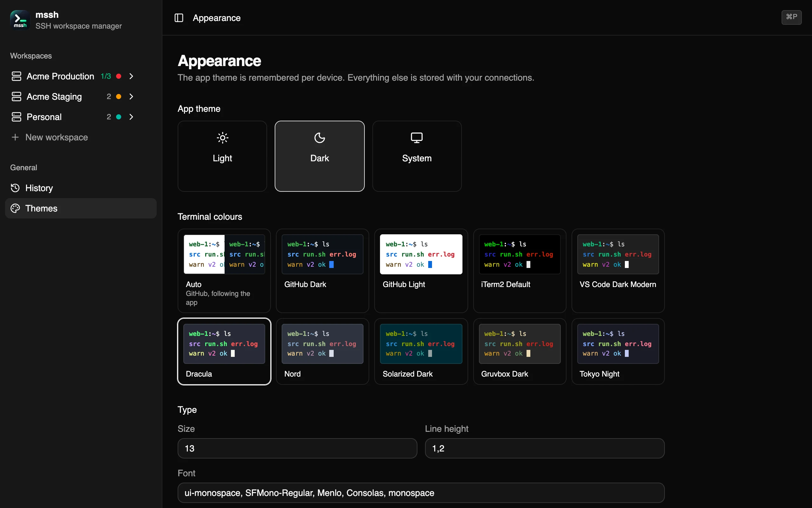Pick the iTerm2 Default terminal theme

[520, 271]
